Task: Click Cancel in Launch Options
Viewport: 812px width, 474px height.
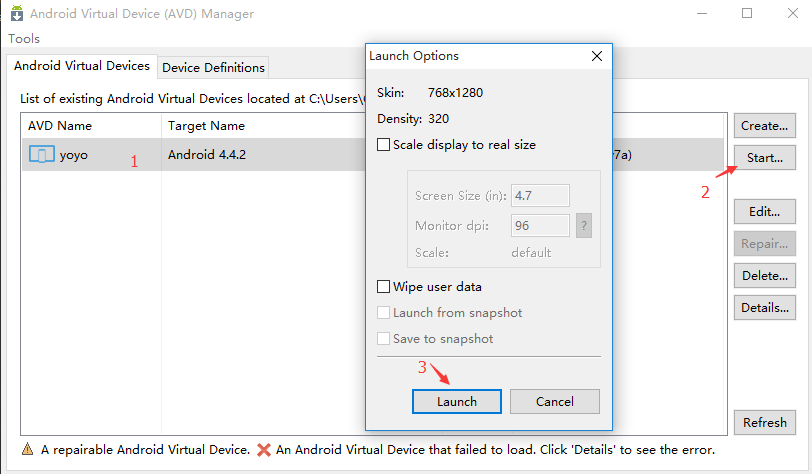Action: 555,401
